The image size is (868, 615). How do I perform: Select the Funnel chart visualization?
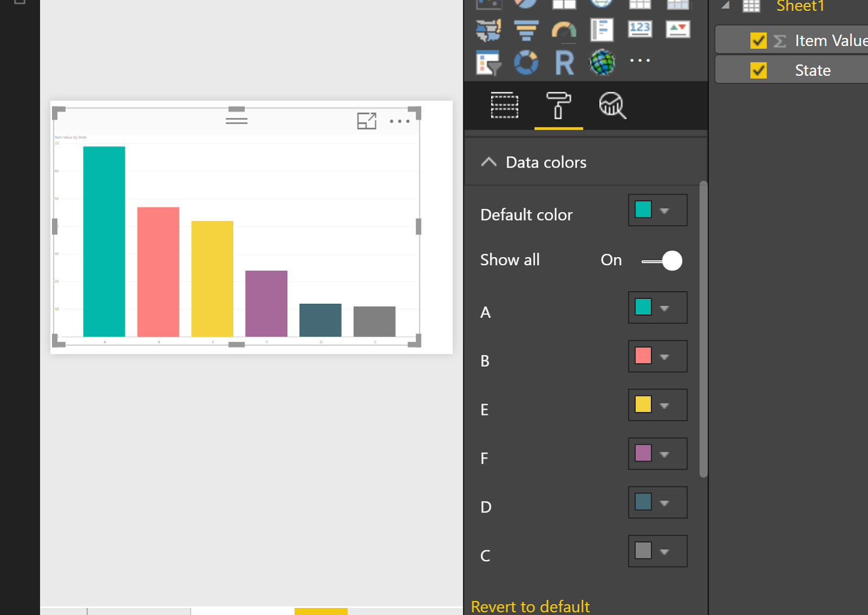pos(527,30)
